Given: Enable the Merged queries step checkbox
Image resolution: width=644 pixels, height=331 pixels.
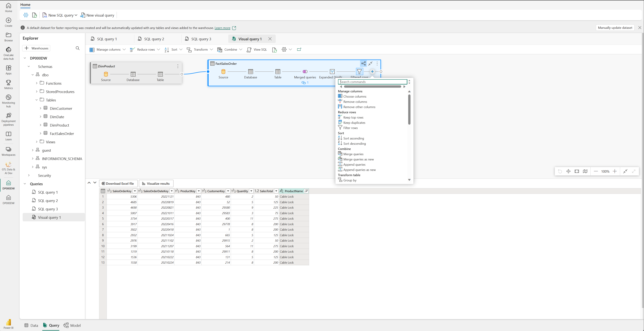Looking at the screenshot, I should pyautogui.click(x=305, y=71).
